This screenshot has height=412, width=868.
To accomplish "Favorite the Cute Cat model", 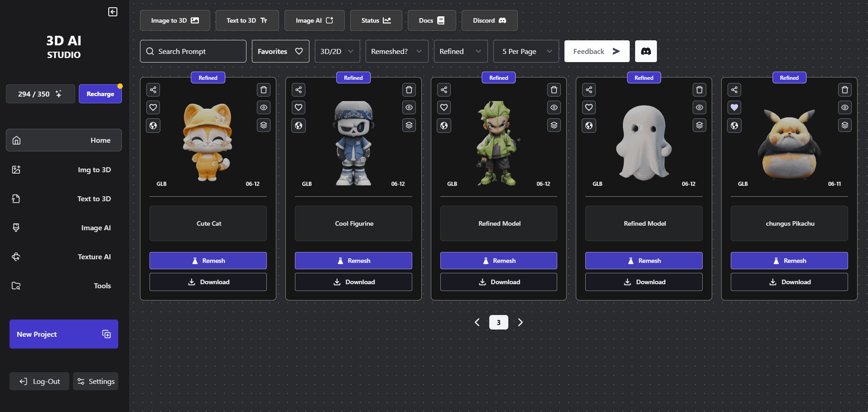I will (153, 107).
